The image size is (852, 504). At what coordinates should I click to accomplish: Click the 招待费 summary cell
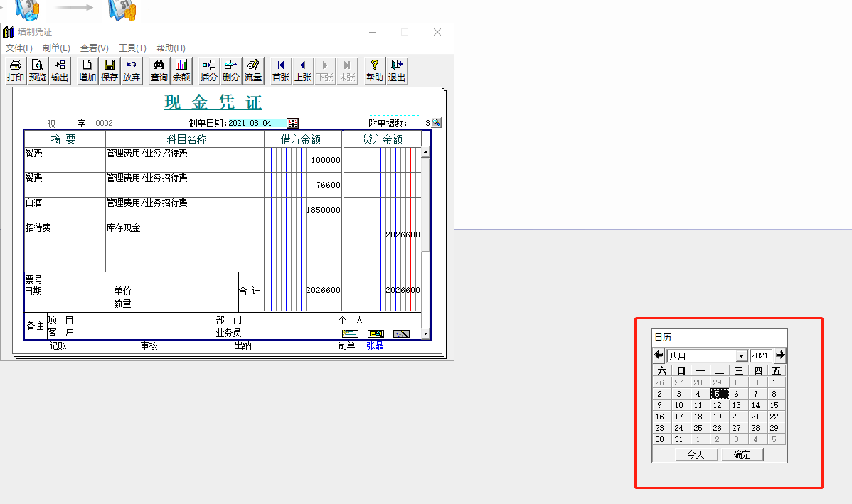click(65, 235)
